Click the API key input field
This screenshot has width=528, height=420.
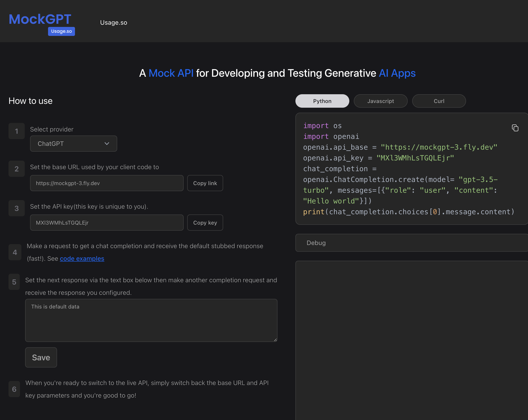[107, 223]
